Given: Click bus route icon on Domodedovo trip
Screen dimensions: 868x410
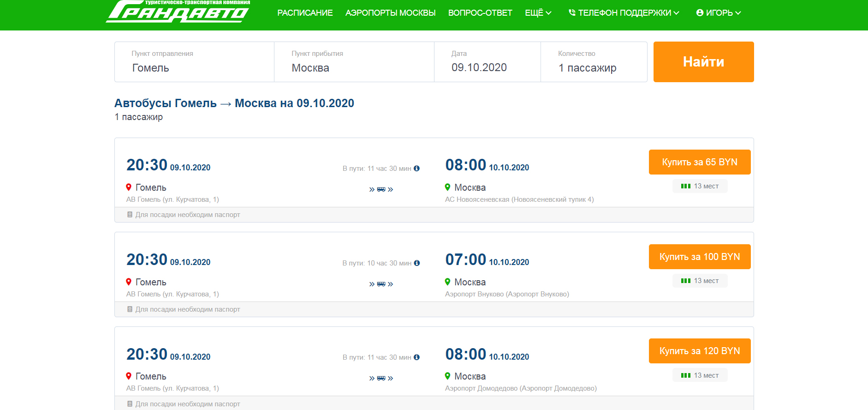Looking at the screenshot, I should (381, 378).
